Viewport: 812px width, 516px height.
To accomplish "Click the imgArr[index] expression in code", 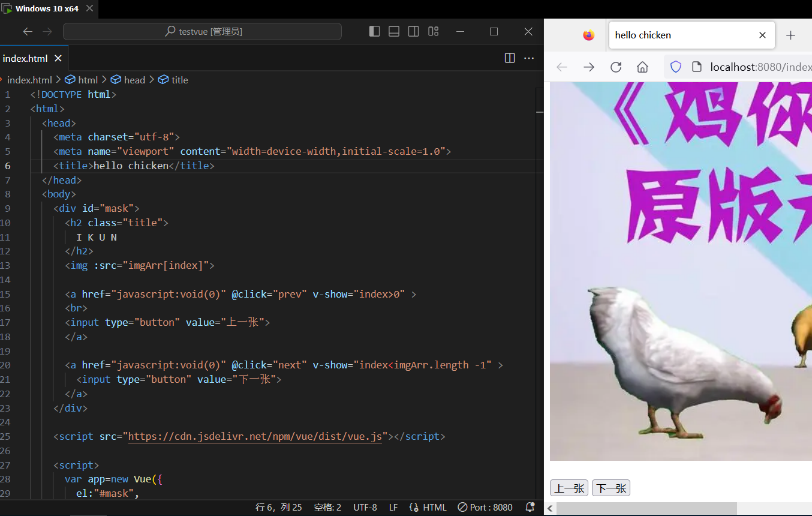I will [x=168, y=265].
